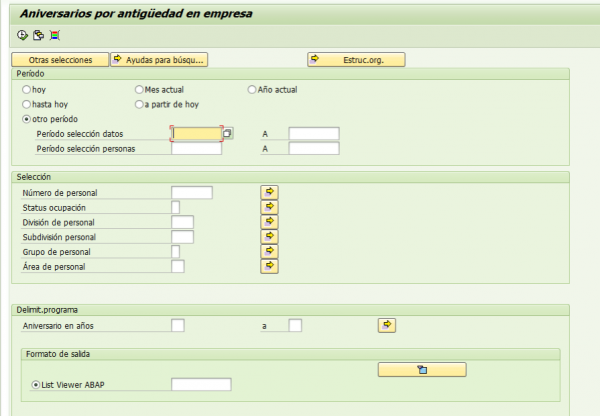Screen dimensions: 600x416
Task: Select 'a partir de hoy' radio option
Action: pyautogui.click(x=139, y=104)
